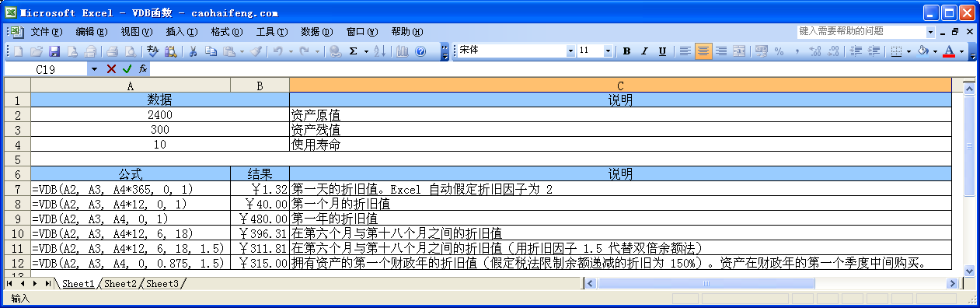Screen dimensions: 980x308
Task: Confirm entry with green checkmark
Action: pyautogui.click(x=127, y=69)
